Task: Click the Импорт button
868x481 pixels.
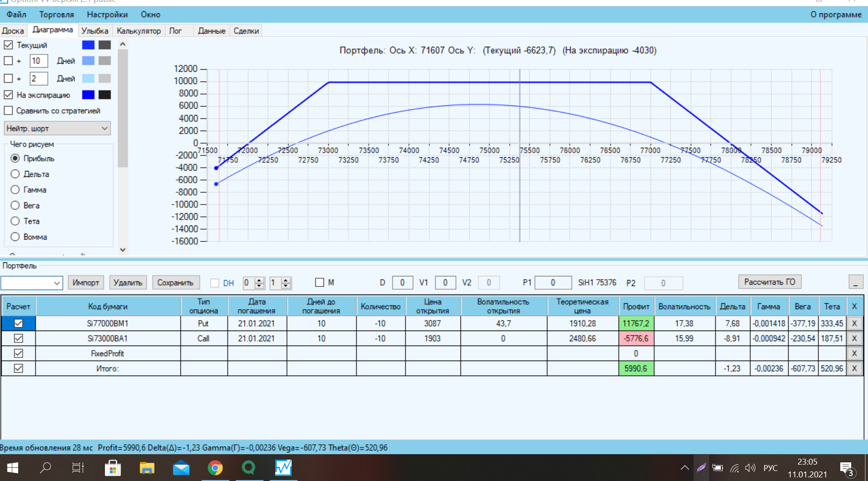Action: pyautogui.click(x=85, y=283)
